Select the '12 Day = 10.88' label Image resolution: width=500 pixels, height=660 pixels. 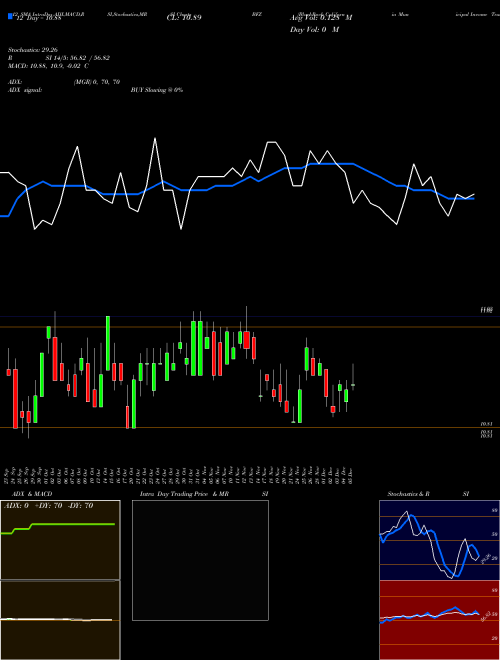click(39, 18)
